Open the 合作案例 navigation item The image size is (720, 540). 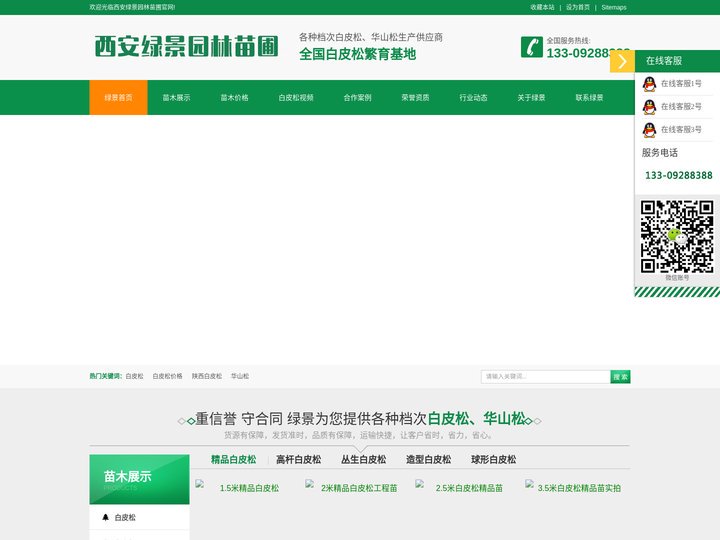click(357, 97)
